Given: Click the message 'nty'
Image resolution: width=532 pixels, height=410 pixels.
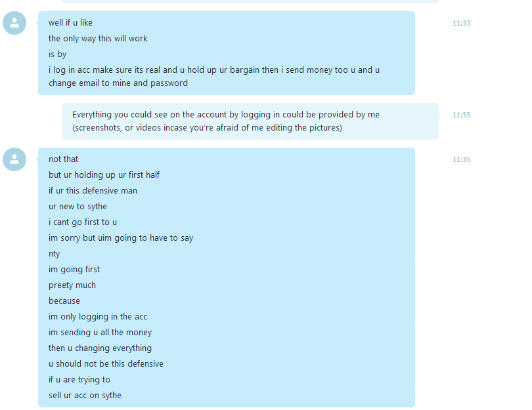Looking at the screenshot, I should coord(55,254).
